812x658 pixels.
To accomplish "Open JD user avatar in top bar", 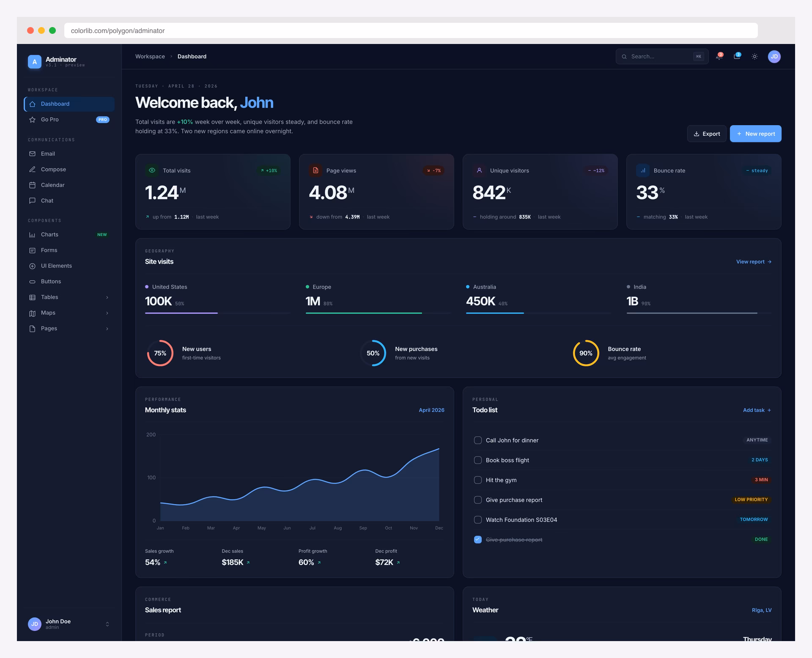I will 774,57.
